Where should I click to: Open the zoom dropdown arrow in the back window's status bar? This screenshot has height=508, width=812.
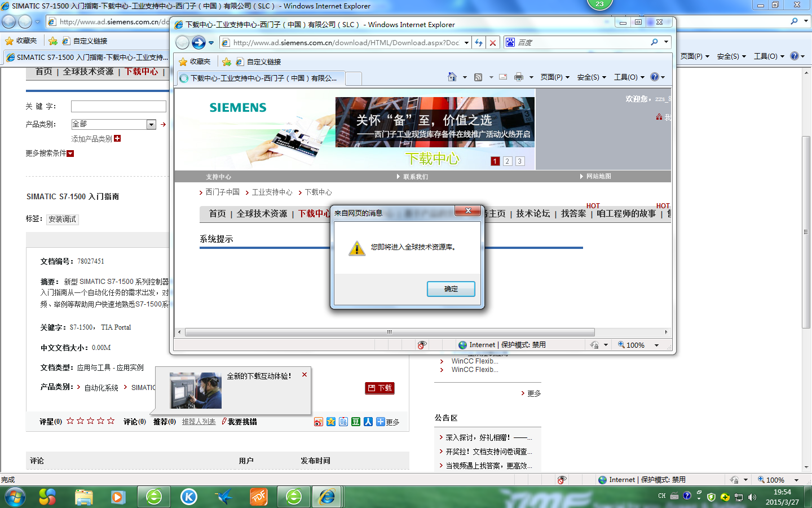coord(797,480)
